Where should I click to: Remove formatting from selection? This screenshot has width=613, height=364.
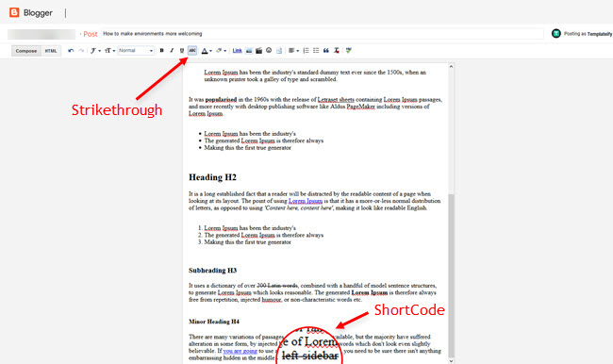point(337,50)
